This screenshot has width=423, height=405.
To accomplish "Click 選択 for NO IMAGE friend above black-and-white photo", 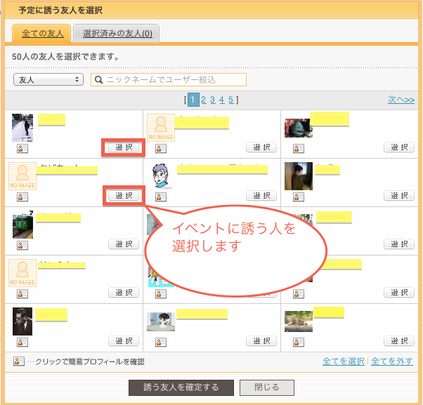I will (124, 292).
